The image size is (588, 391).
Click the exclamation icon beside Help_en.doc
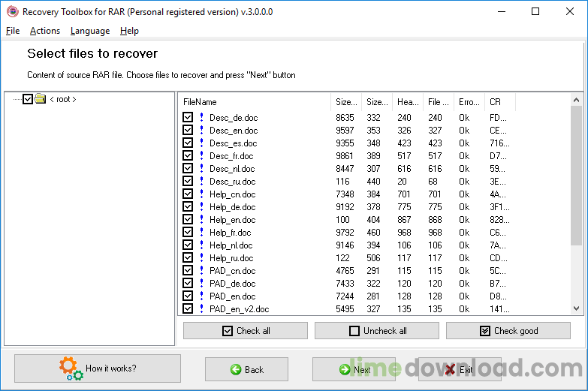(x=201, y=219)
